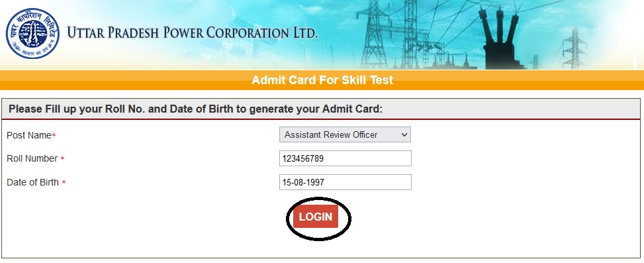Click the Please Fill up your Roll No. instruction heading
This screenshot has height=263, width=644.
195,109
